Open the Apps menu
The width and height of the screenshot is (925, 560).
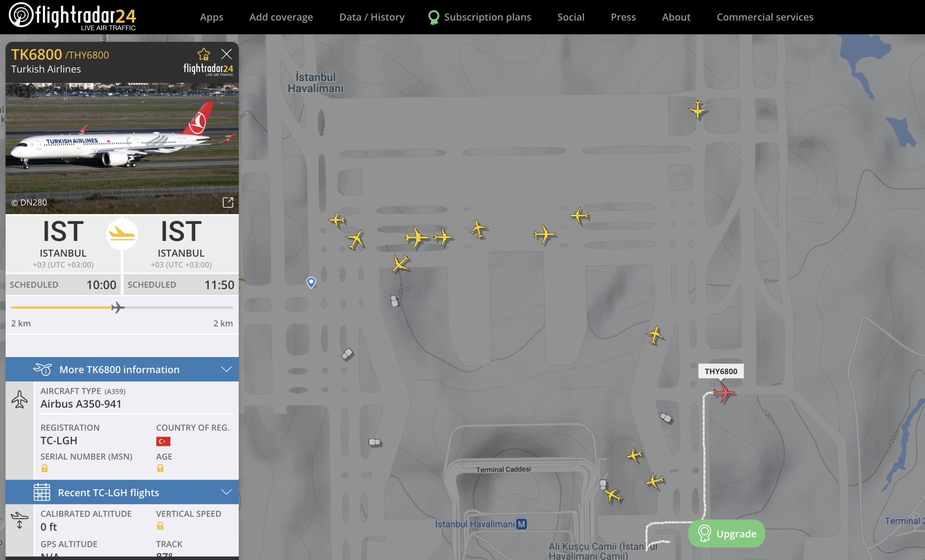tap(211, 17)
